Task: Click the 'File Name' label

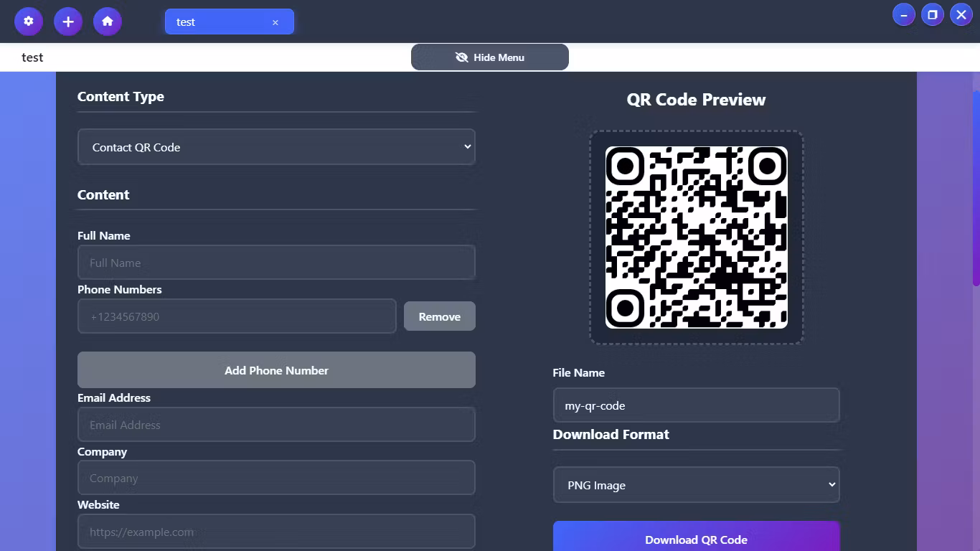Action: pyautogui.click(x=579, y=373)
